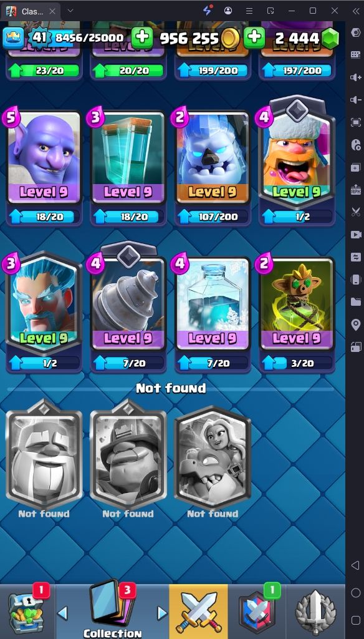Select the Goblin Drill card
Viewport: 364px width, 639px height.
click(x=128, y=300)
